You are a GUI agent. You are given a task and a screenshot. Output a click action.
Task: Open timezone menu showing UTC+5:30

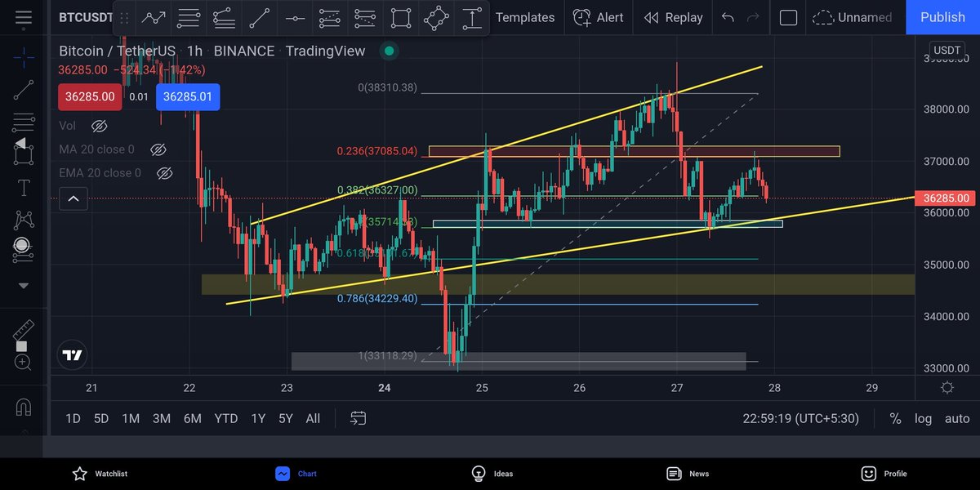(800, 418)
